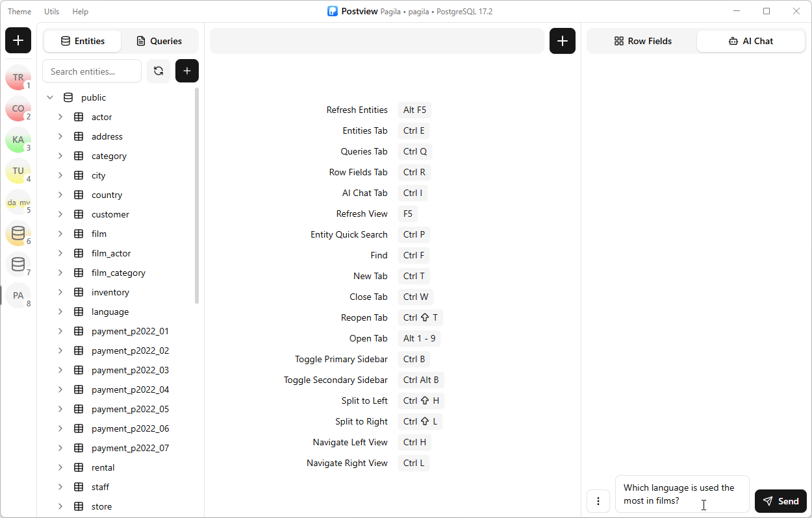Collapse the public schema node
The image size is (812, 518).
pyautogui.click(x=50, y=97)
